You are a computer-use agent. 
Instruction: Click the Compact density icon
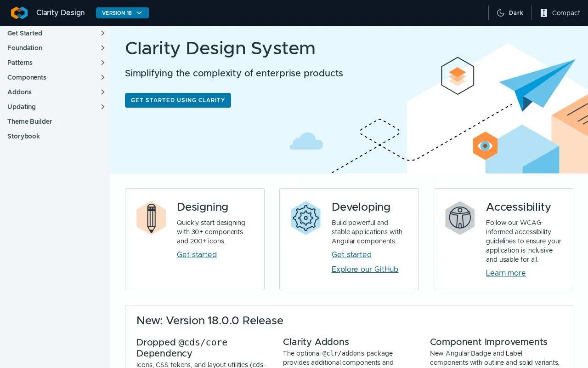[544, 13]
